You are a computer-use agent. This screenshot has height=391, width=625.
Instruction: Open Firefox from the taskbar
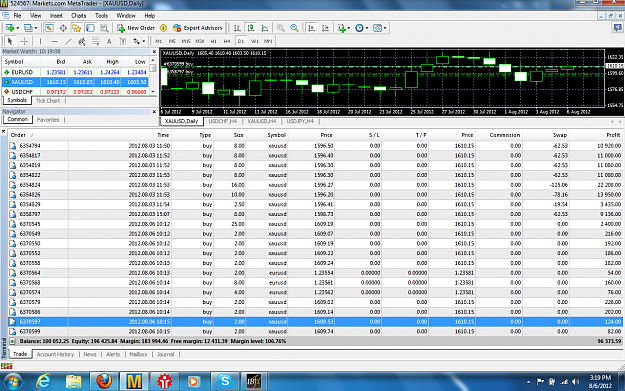[x=104, y=381]
